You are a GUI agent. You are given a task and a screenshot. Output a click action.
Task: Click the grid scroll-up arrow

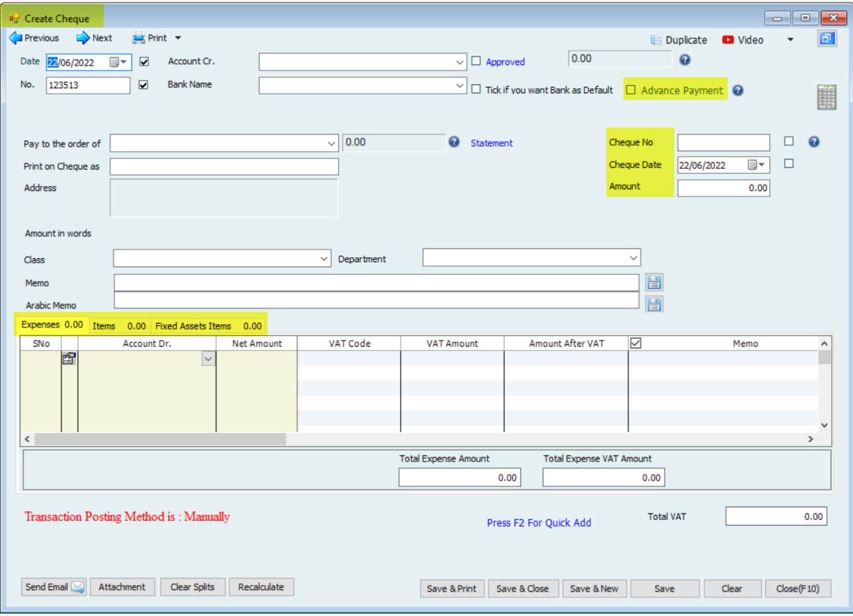click(x=825, y=343)
